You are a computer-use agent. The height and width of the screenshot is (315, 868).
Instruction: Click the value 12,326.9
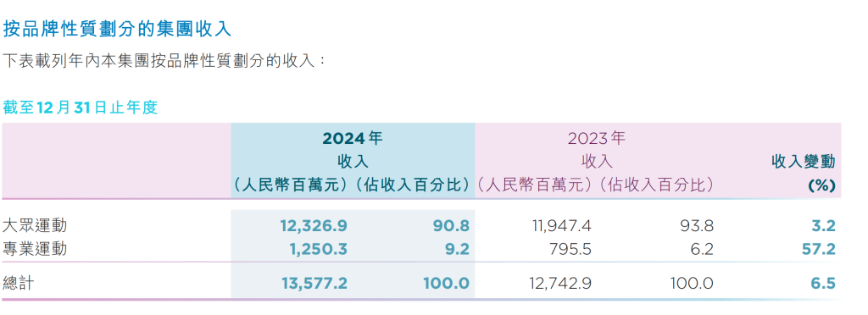[314, 225]
